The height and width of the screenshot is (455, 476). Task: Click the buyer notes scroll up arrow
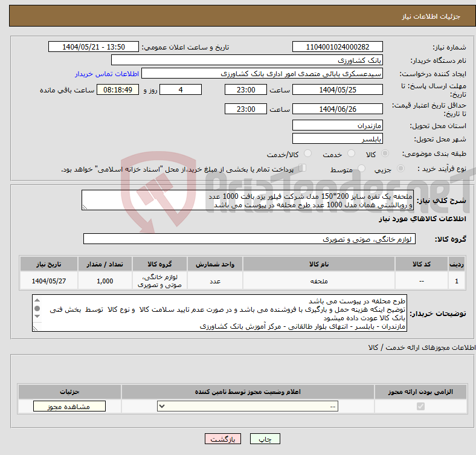click(x=37, y=300)
